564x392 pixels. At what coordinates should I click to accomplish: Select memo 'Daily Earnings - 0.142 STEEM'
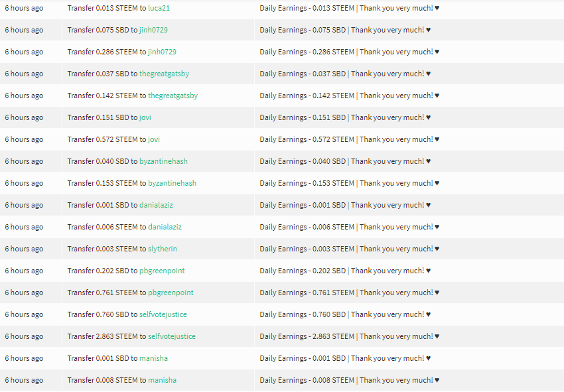pyautogui.click(x=307, y=96)
